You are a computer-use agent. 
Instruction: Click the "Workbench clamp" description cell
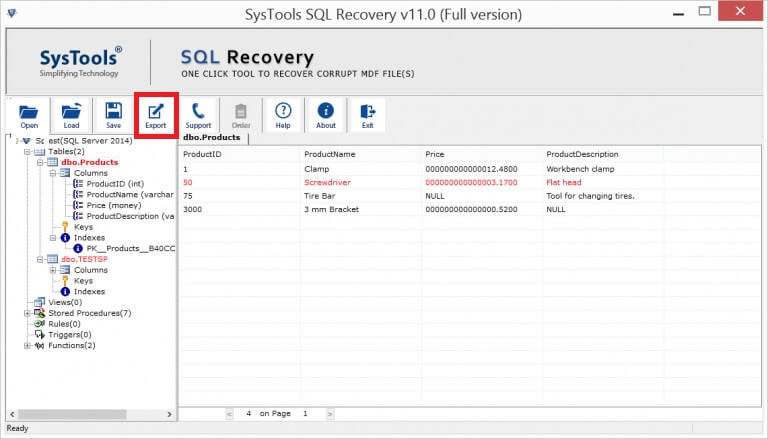580,169
